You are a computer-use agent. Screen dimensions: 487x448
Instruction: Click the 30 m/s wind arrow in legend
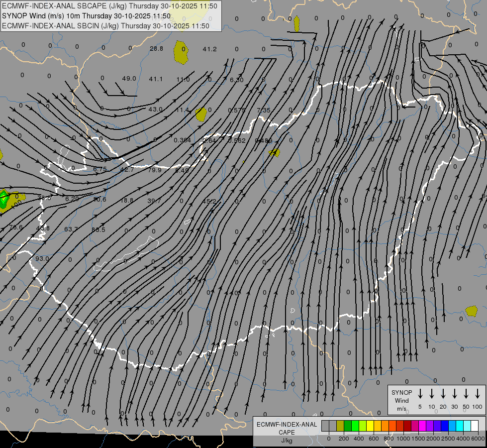click(x=454, y=394)
